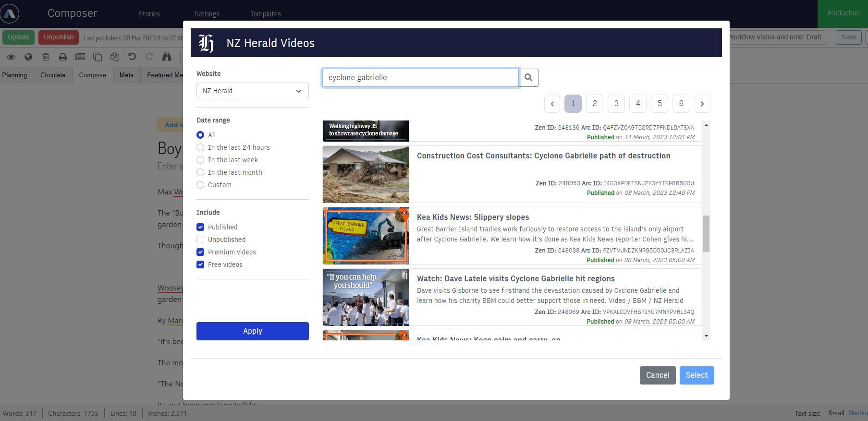Go to results page 4
The image size is (868, 421).
[x=638, y=104]
